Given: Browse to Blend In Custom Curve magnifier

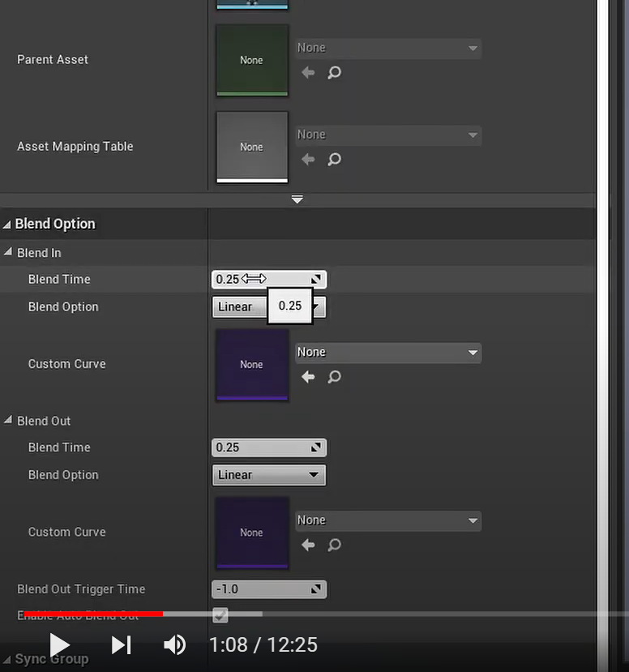Looking at the screenshot, I should tap(334, 377).
